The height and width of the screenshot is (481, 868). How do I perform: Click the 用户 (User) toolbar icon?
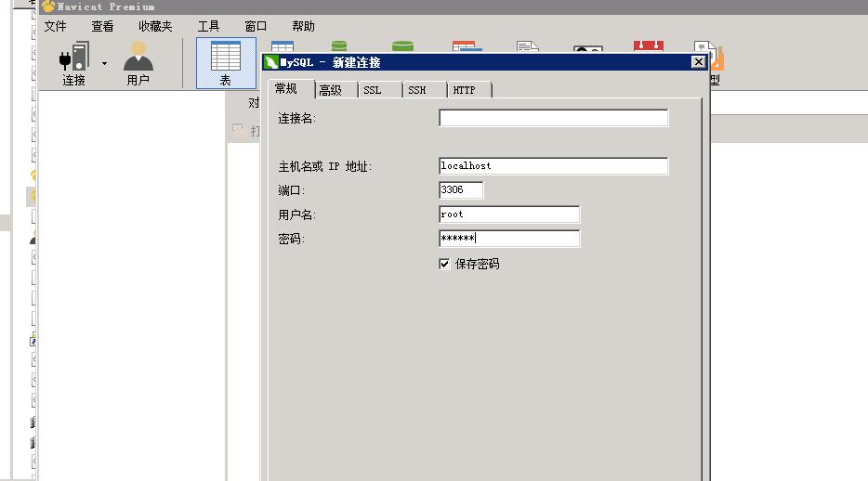pyautogui.click(x=138, y=63)
